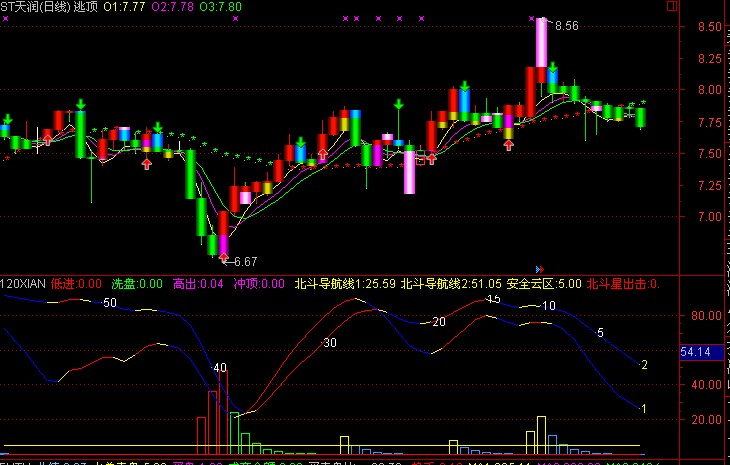Click the O1:7.77 output value

tap(124, 7)
